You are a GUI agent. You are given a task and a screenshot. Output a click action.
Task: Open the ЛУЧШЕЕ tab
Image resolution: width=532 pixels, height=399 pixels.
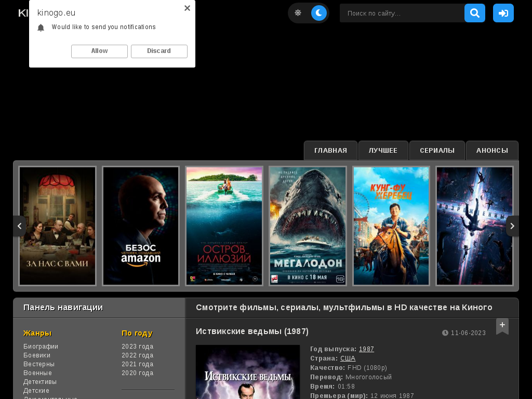(x=383, y=150)
